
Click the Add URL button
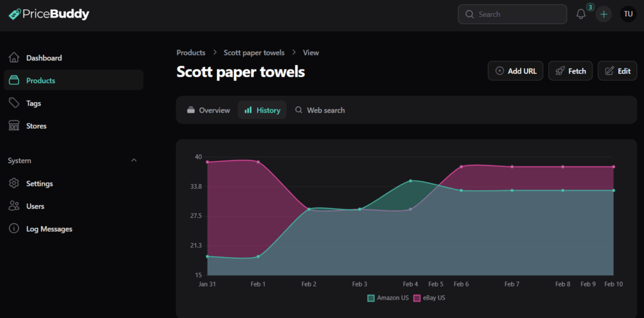(x=515, y=71)
